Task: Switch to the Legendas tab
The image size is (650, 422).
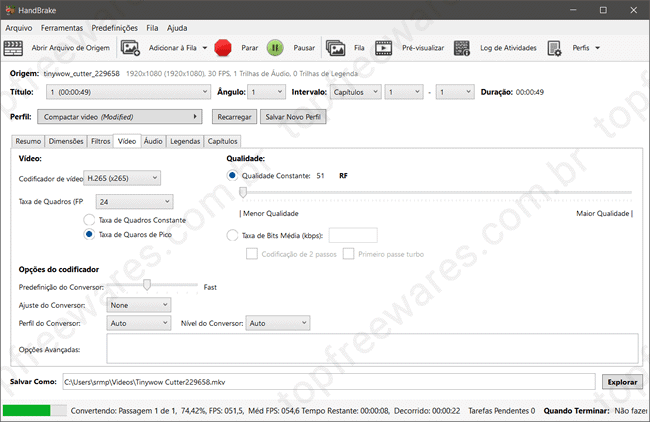Action: pyautogui.click(x=185, y=142)
